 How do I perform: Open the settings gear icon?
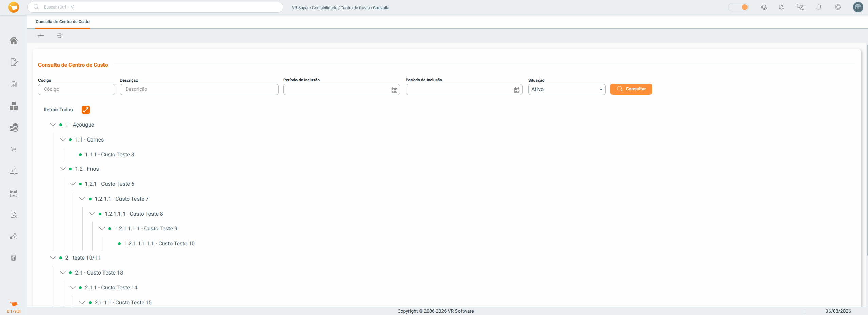coord(838,7)
